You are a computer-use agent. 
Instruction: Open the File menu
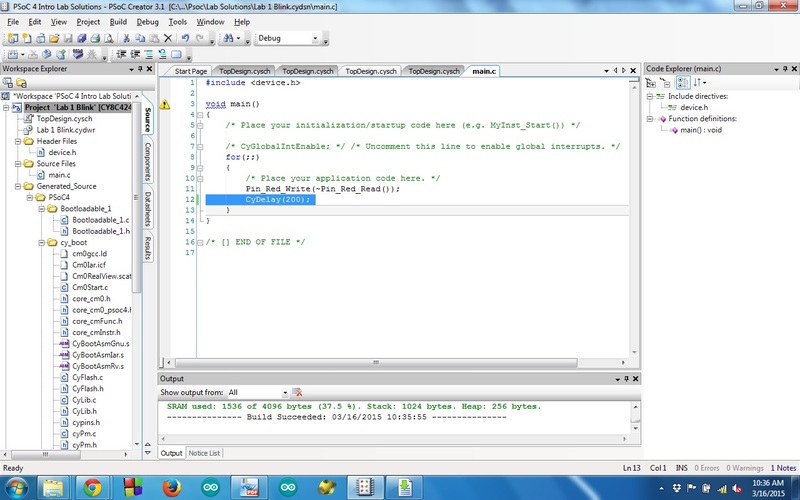(x=13, y=22)
